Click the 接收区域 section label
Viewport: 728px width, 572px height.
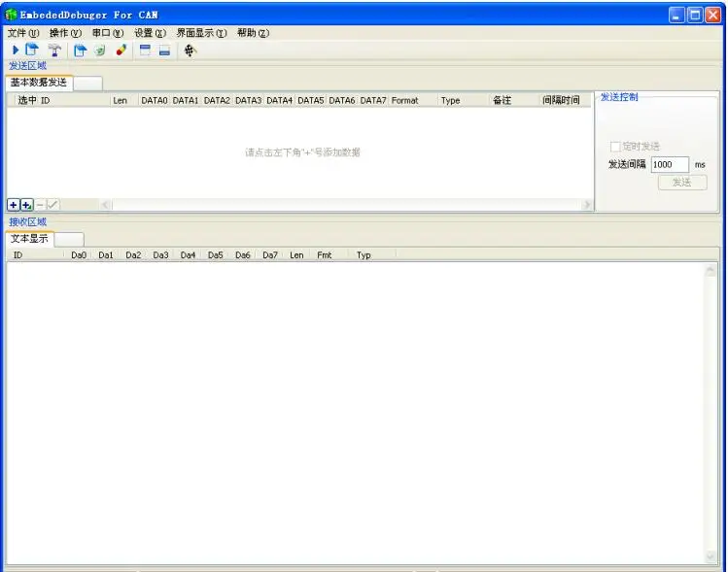point(27,221)
